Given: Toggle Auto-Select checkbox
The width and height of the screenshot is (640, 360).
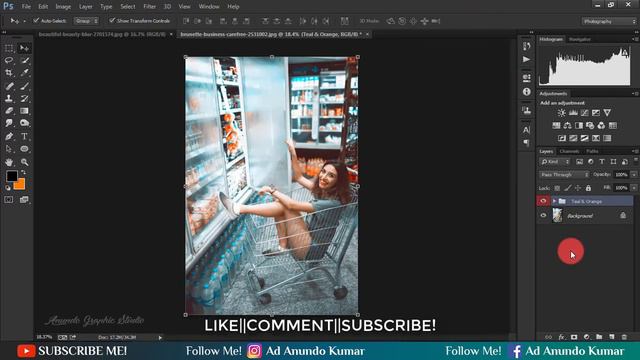Looking at the screenshot, I should 36,20.
